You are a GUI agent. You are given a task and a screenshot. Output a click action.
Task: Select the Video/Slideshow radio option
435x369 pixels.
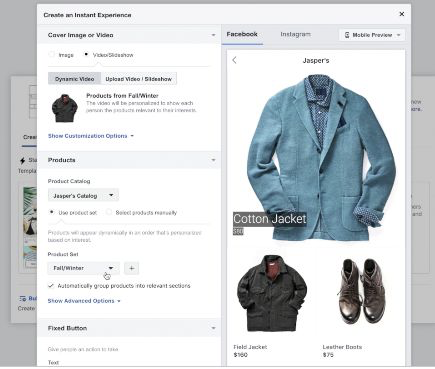pyautogui.click(x=86, y=55)
